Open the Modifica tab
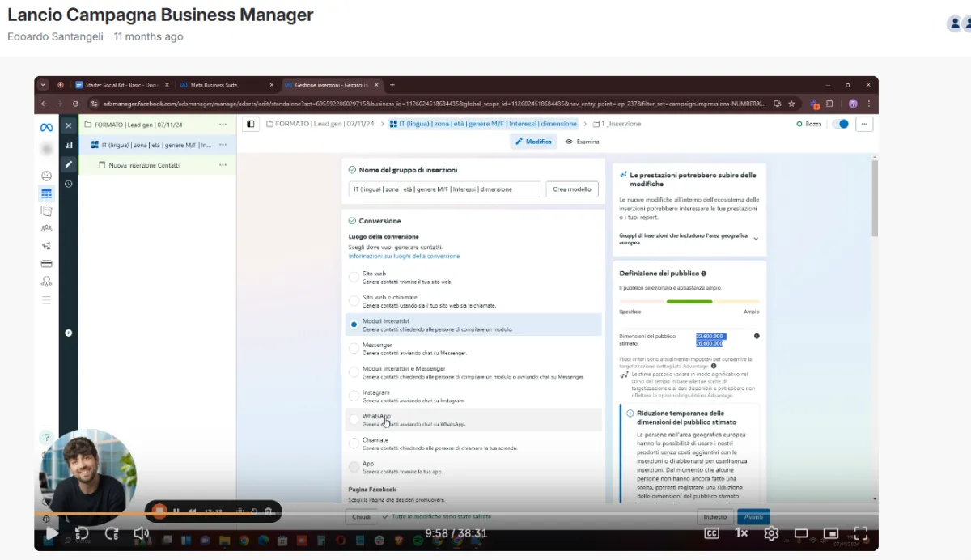971x560 pixels. pyautogui.click(x=534, y=141)
